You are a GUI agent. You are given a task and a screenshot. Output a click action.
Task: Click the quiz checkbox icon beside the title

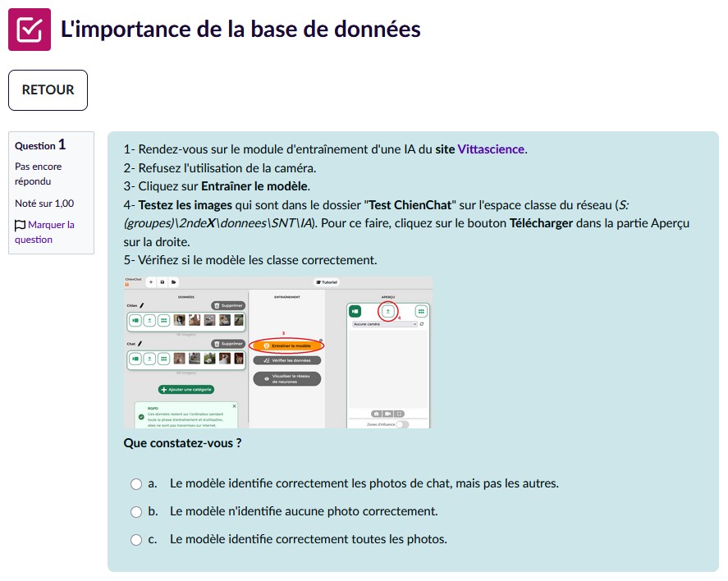30,30
